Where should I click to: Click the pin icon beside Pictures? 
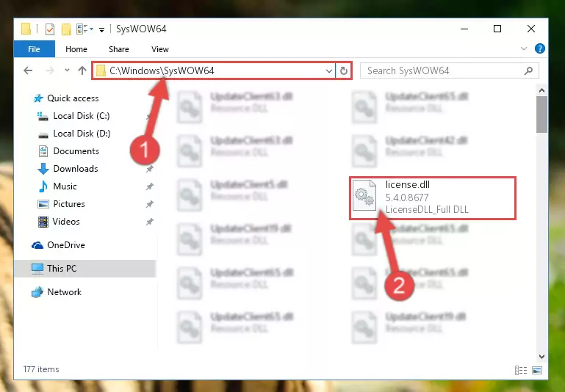point(150,204)
